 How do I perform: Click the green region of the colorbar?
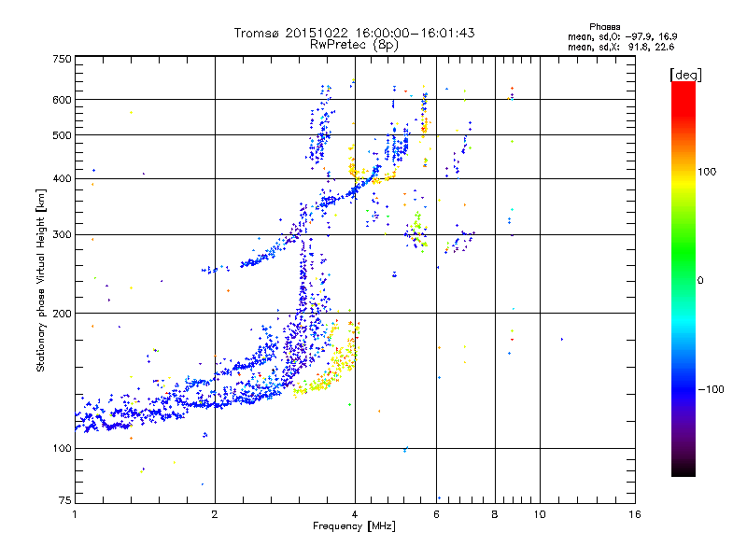pyautogui.click(x=684, y=247)
